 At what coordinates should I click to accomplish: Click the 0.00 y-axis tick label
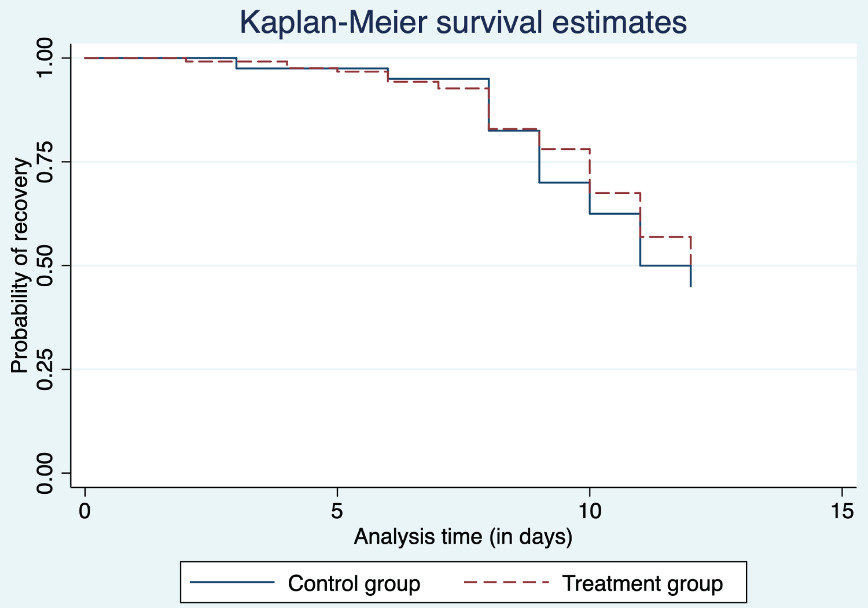[45, 473]
